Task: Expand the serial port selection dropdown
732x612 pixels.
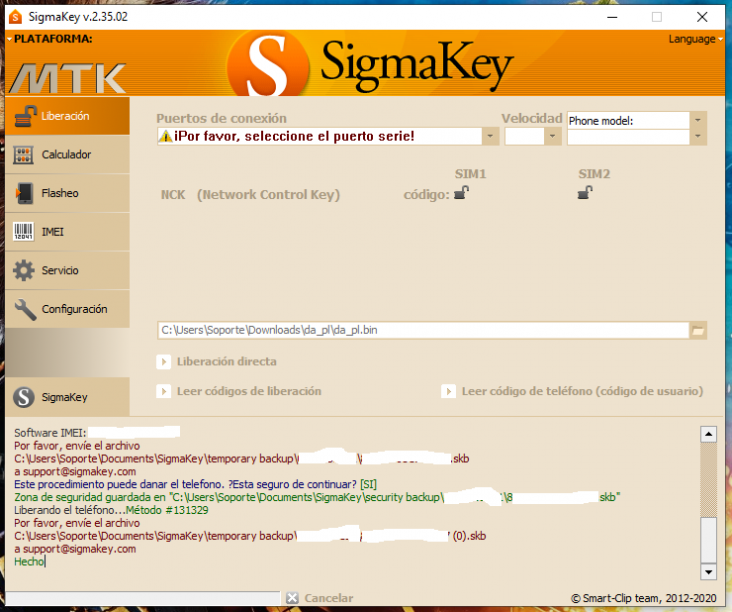Action: [x=490, y=136]
